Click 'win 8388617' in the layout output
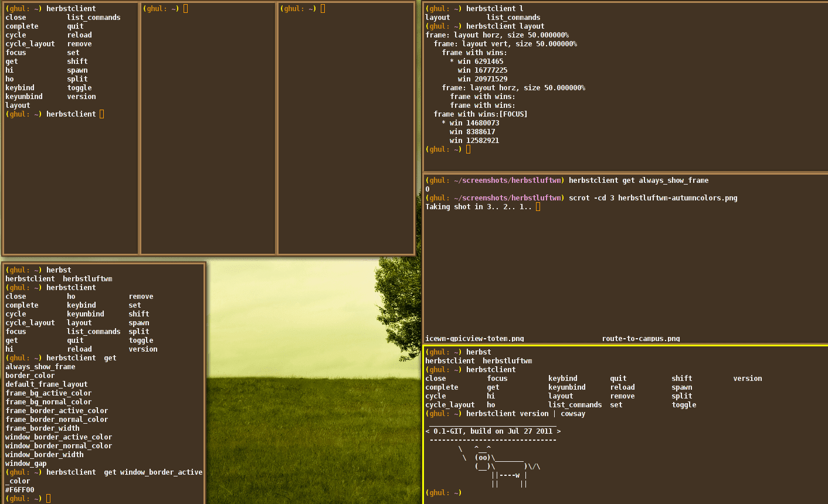Image resolution: width=828 pixels, height=504 pixels. coord(472,132)
